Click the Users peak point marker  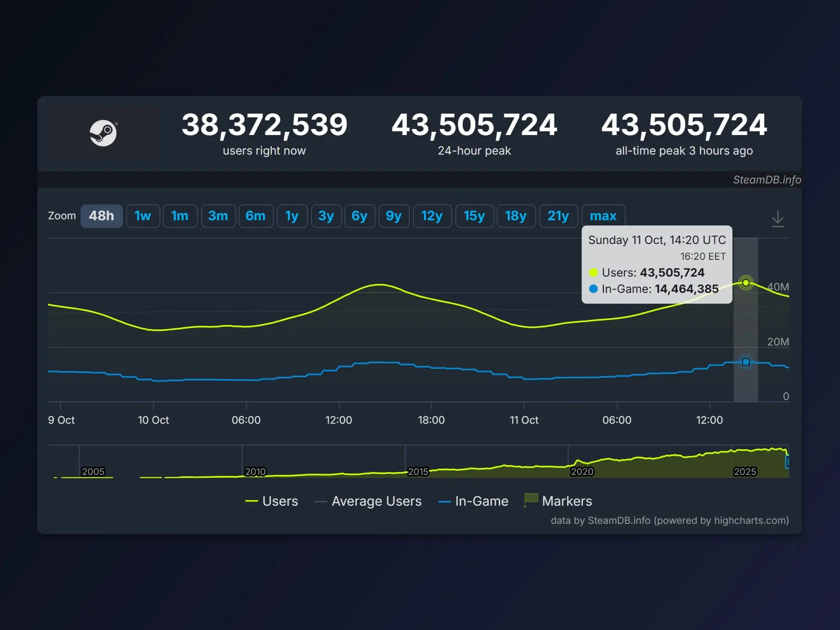(x=746, y=283)
